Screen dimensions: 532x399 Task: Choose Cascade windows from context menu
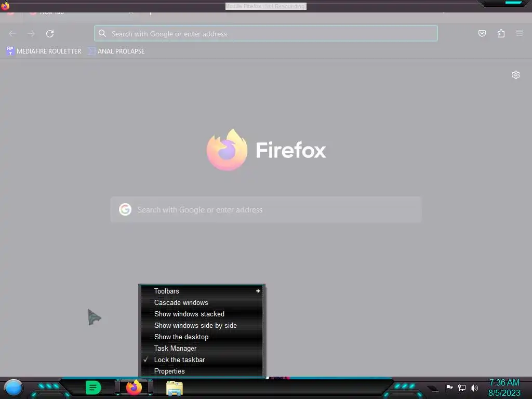(x=202, y=303)
